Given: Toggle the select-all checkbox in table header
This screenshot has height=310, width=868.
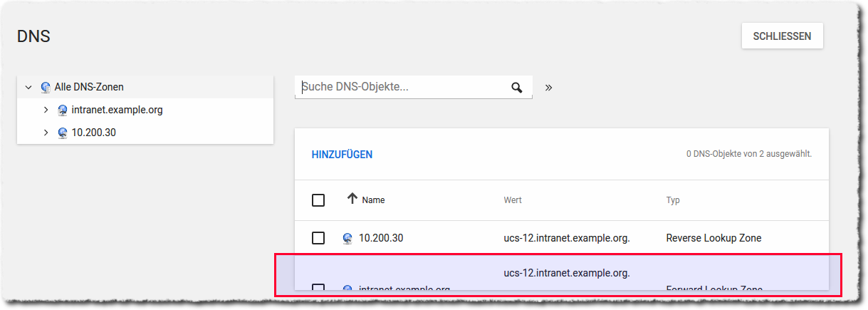Looking at the screenshot, I should 318,200.
